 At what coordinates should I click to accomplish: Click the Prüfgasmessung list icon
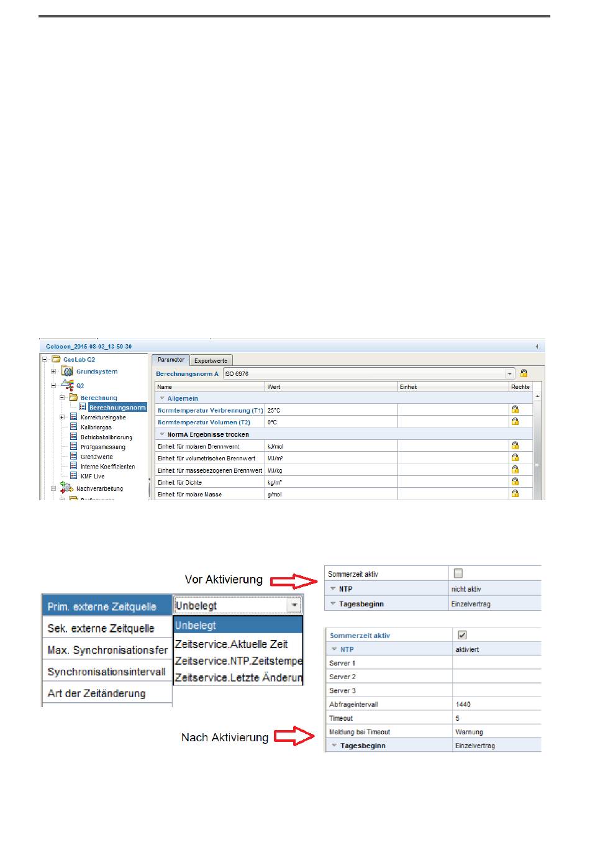(73, 446)
